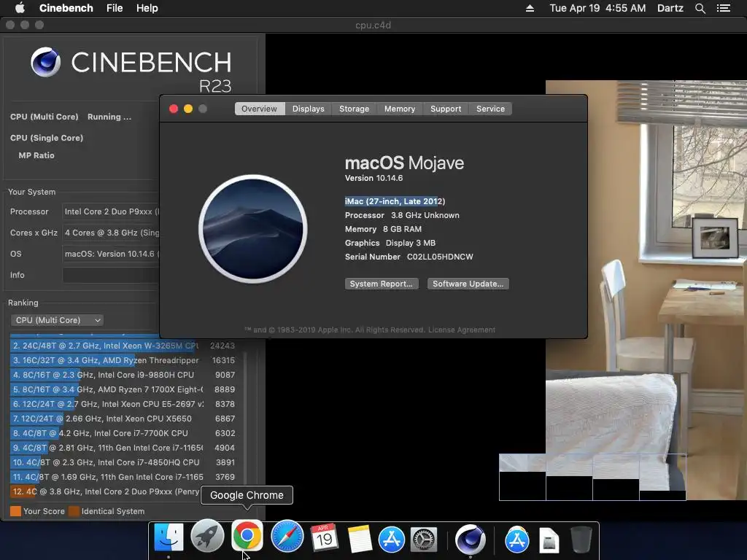Open the Help menu
This screenshot has height=560, width=747.
(x=147, y=8)
